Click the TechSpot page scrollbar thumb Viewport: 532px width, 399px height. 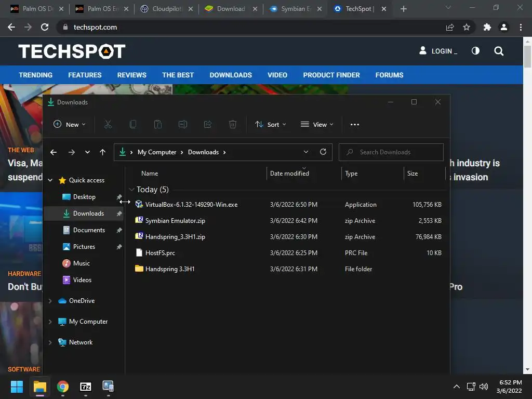tap(527, 56)
